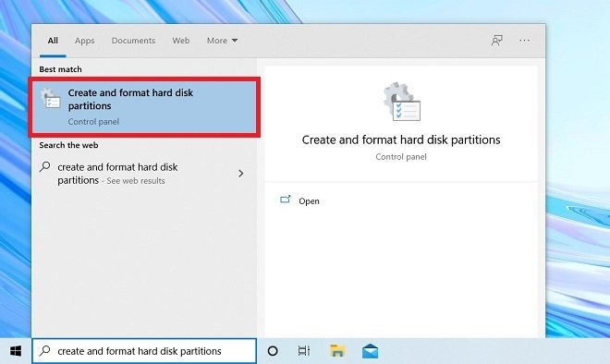Click the feedback person icon
Image resolution: width=610 pixels, height=364 pixels.
tap(497, 41)
